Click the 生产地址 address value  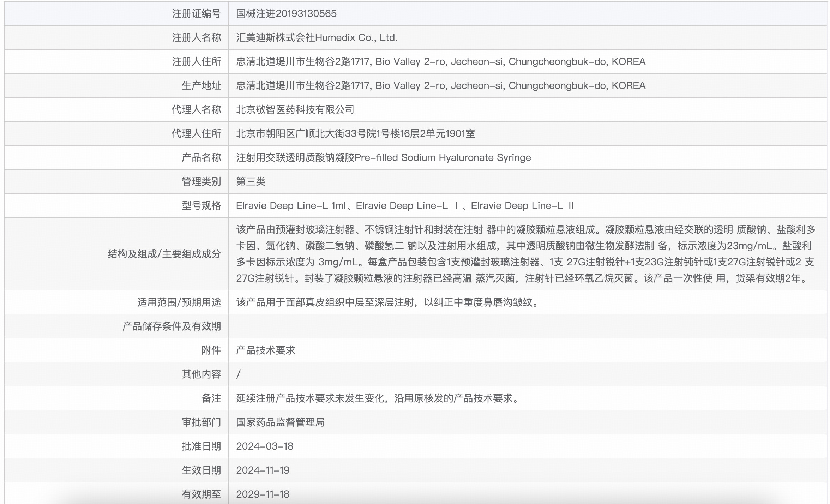tap(440, 86)
